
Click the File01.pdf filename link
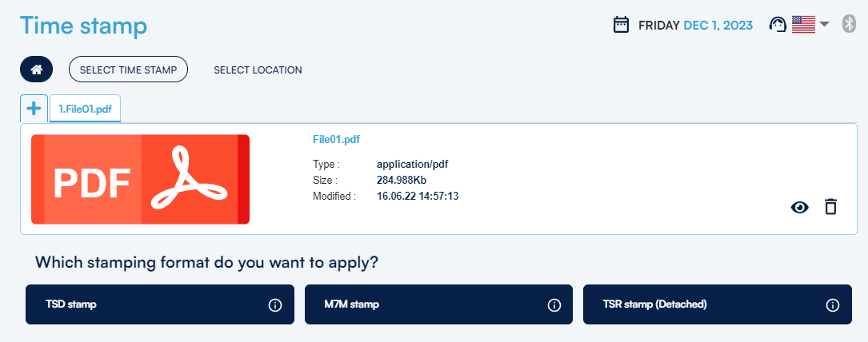click(x=336, y=139)
